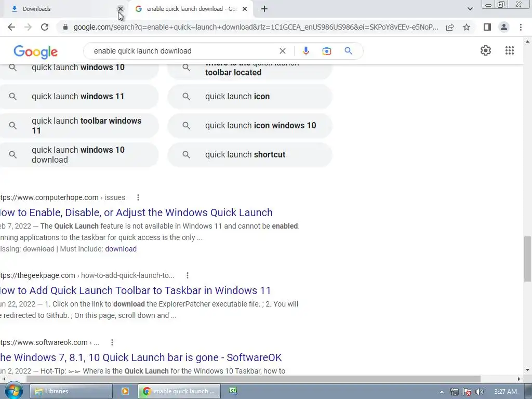Viewport: 532px width, 399px height.
Task: Search related 'quick launch icon windows 10'
Action: [x=250, y=126]
